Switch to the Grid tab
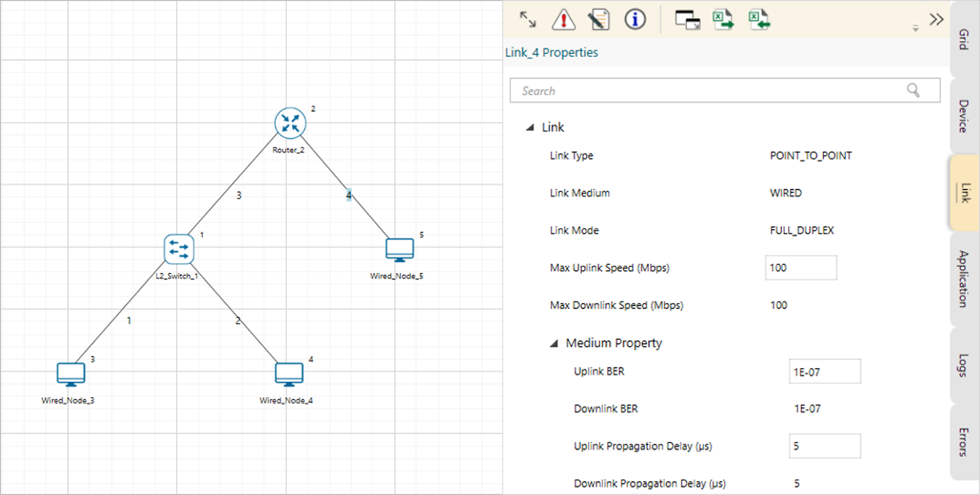980x495 pixels. click(964, 39)
